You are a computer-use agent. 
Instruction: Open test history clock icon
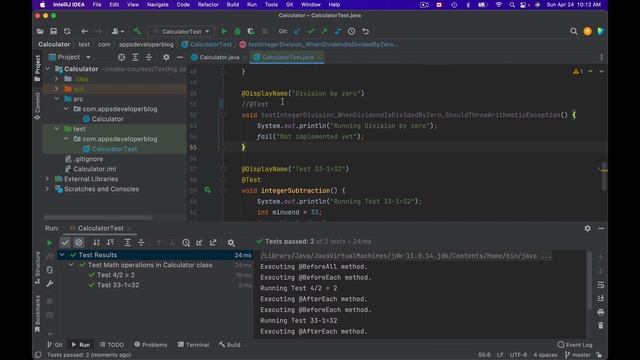[186, 243]
